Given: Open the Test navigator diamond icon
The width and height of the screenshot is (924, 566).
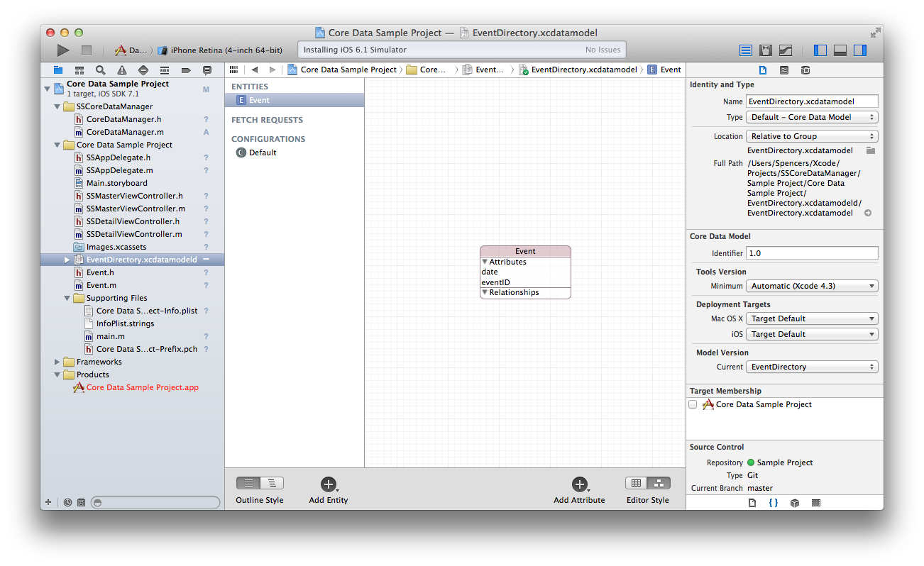Looking at the screenshot, I should [143, 70].
